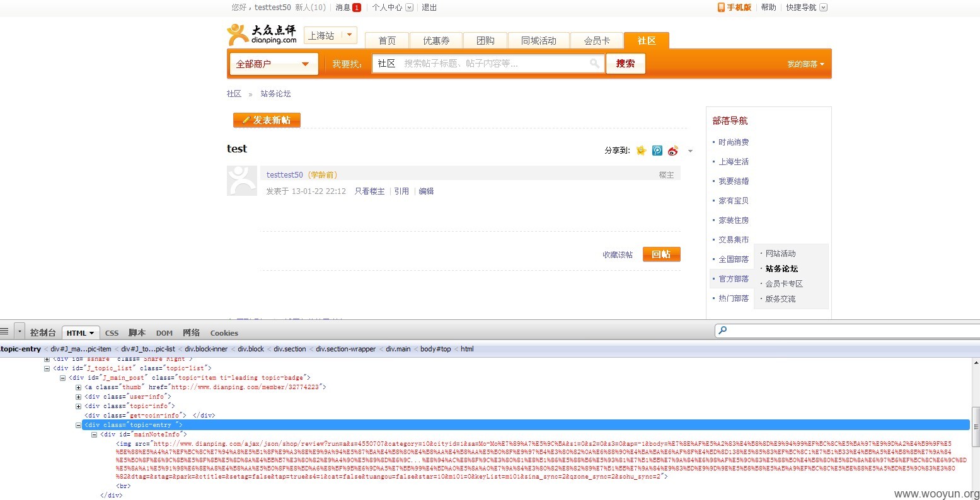The width and height of the screenshot is (980, 500).
Task: Expand the 个人中心 dropdown arrow
Action: point(409,8)
